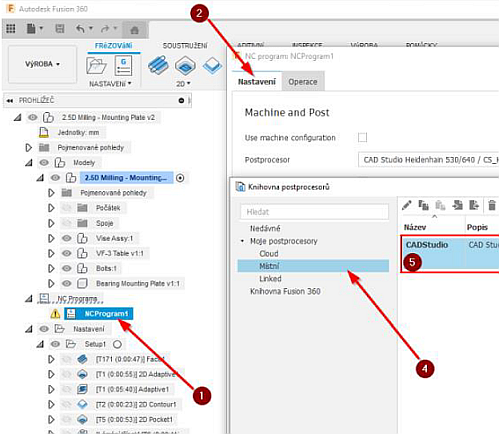Select the CADStudio post row
499x434 pixels.
coord(450,254)
